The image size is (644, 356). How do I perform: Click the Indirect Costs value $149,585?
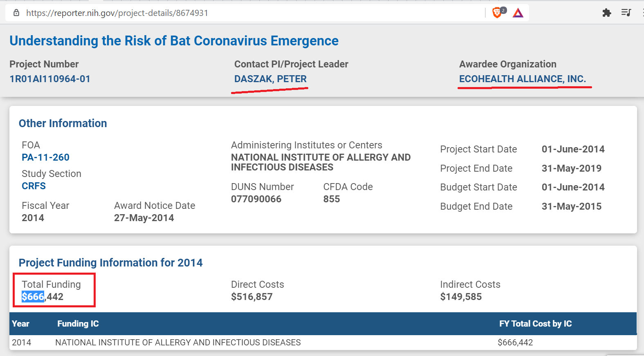pos(461,297)
